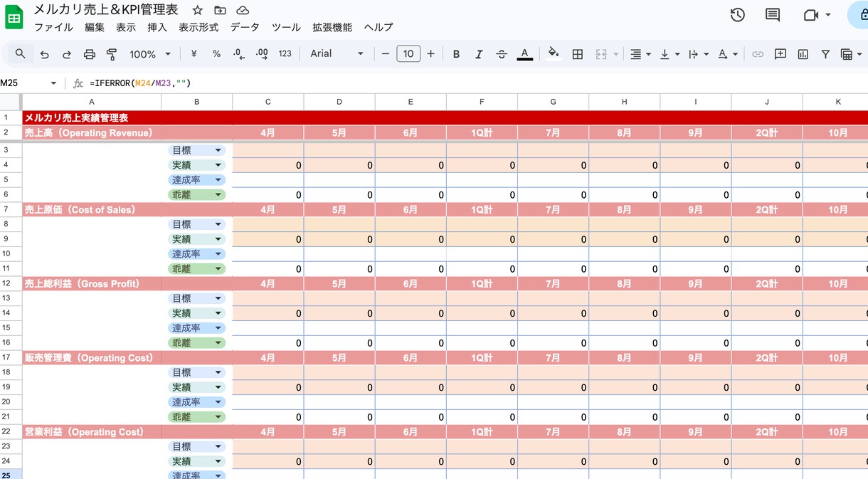This screenshot has width=868, height=479.
Task: Add a comment from the toolbar
Action: (x=780, y=54)
